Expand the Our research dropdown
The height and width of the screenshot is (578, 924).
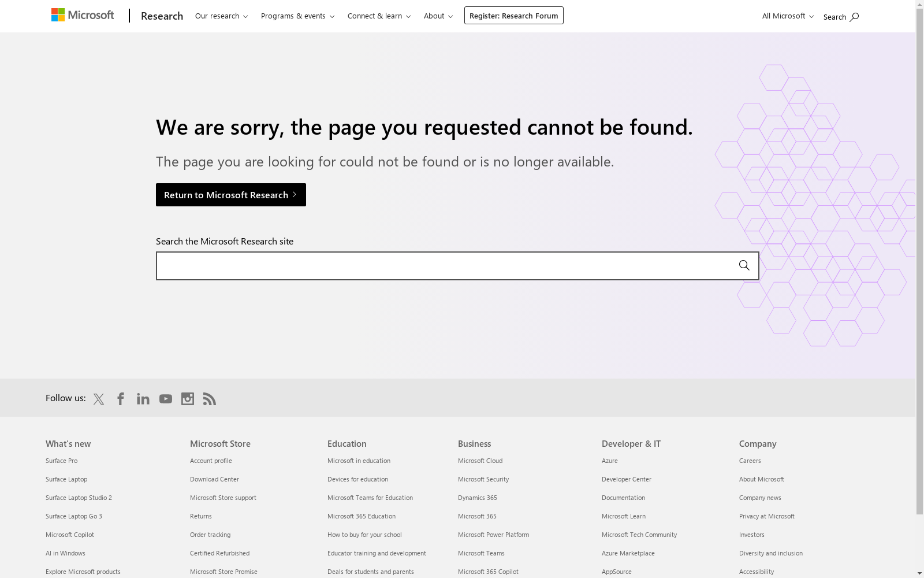coord(222,16)
